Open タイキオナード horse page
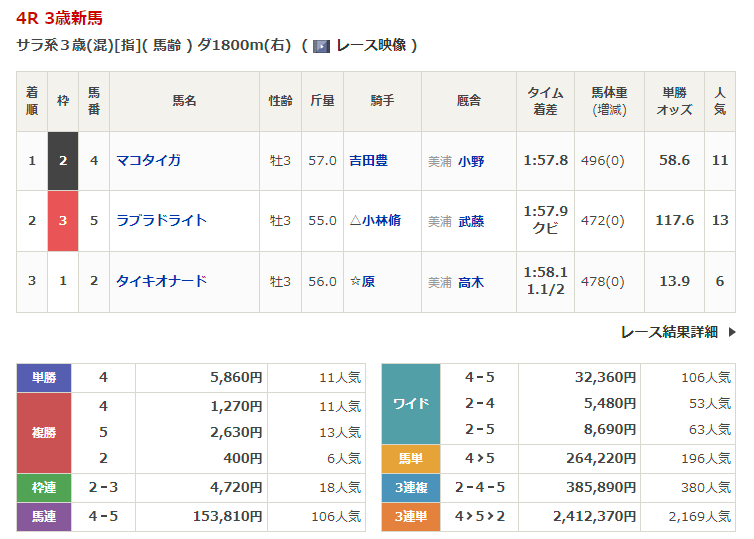The height and width of the screenshot is (539, 754). pyautogui.click(x=161, y=281)
